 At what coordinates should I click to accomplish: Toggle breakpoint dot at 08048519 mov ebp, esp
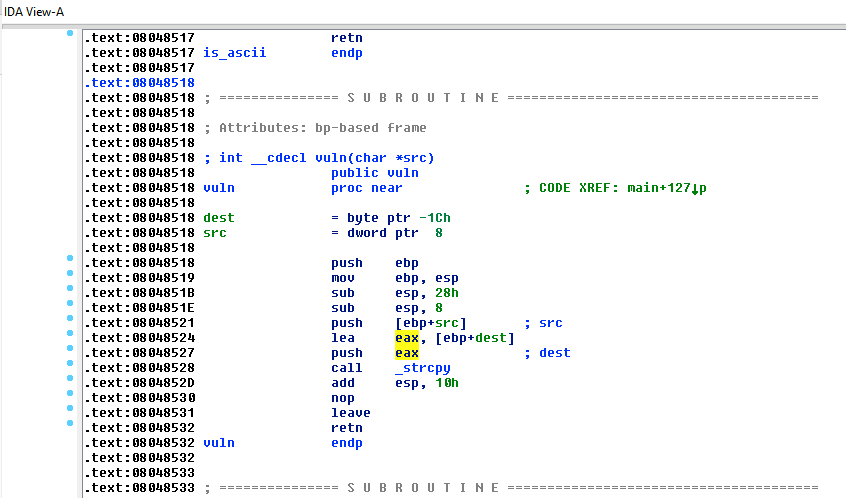(x=70, y=273)
